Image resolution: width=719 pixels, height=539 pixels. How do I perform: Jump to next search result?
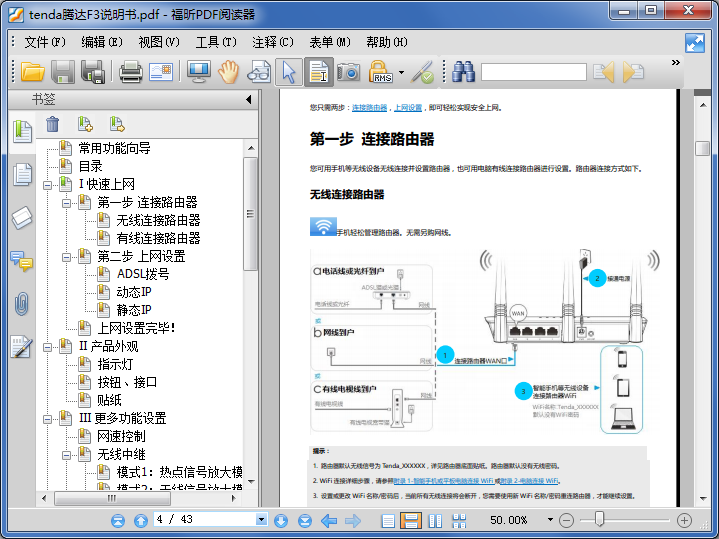point(634,72)
